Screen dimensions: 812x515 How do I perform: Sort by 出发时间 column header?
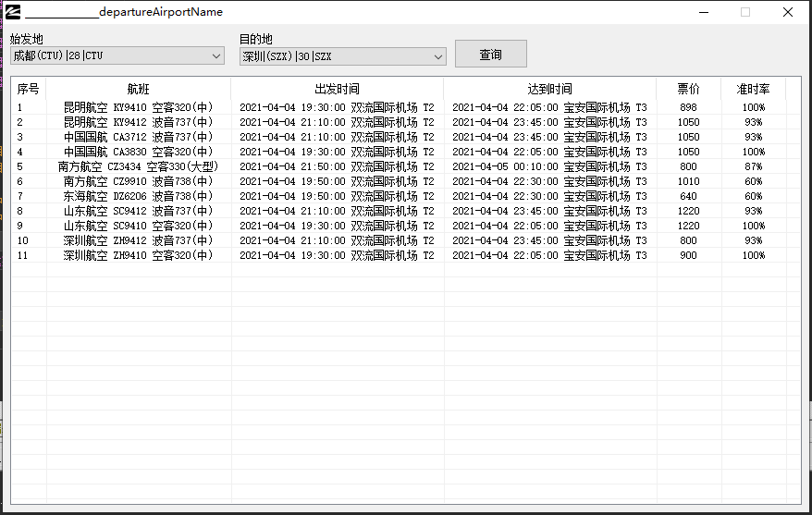click(x=337, y=89)
